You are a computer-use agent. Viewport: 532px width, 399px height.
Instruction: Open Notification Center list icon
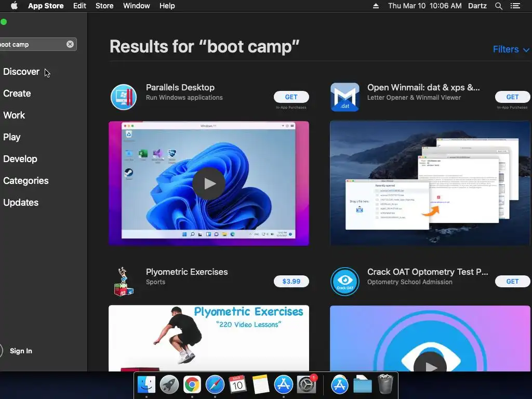515,6
